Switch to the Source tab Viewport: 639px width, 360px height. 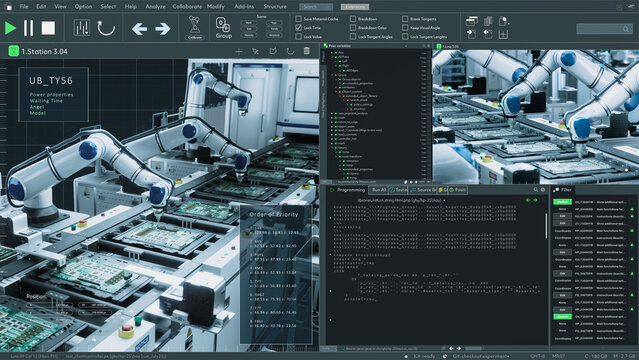coord(423,190)
